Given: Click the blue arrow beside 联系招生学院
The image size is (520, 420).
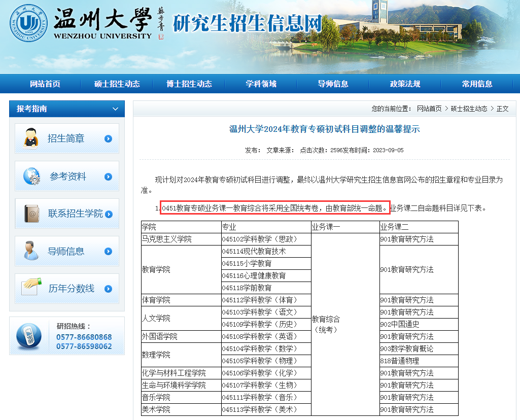Looking at the screenshot, I should coord(109,214).
